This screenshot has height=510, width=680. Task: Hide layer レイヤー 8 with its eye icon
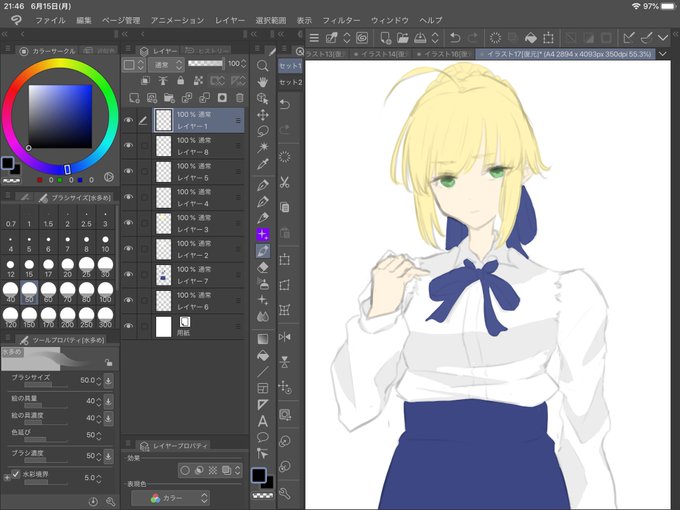[x=128, y=146]
